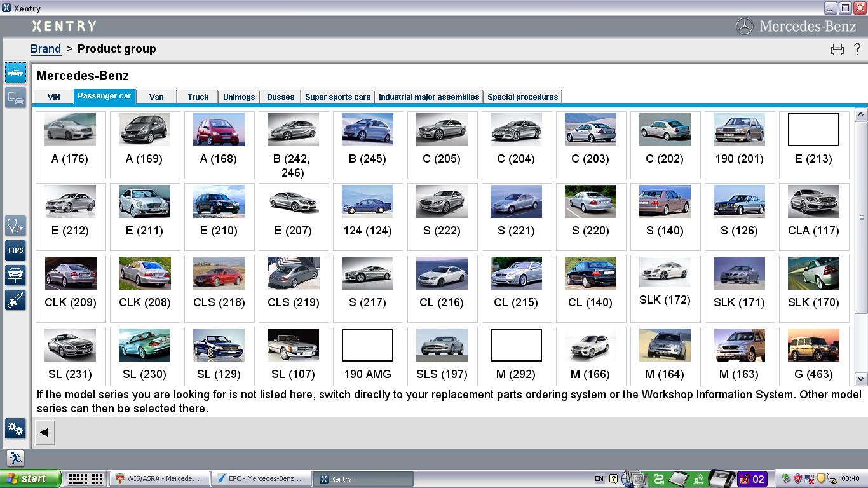Open the Unimogs tab

tap(239, 97)
